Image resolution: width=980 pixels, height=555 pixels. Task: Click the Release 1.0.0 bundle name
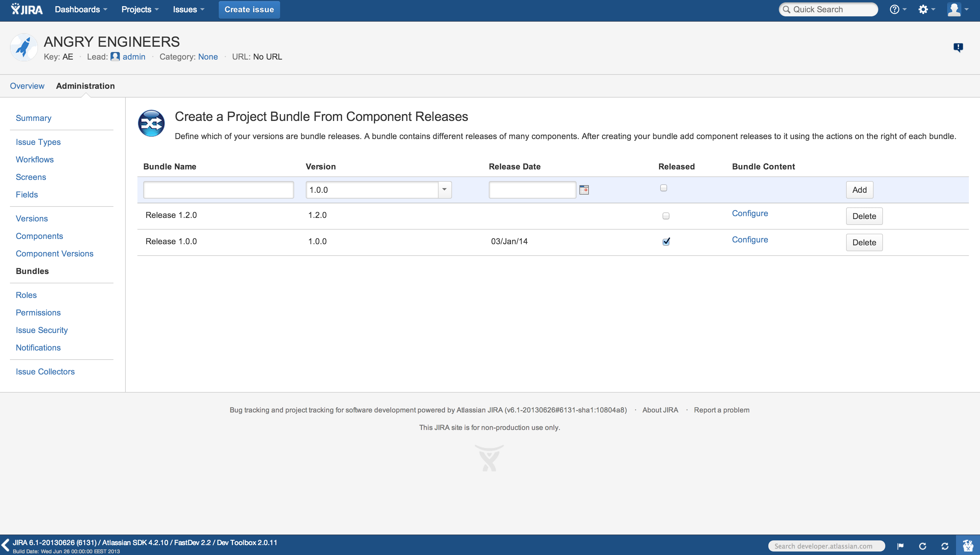pos(171,242)
